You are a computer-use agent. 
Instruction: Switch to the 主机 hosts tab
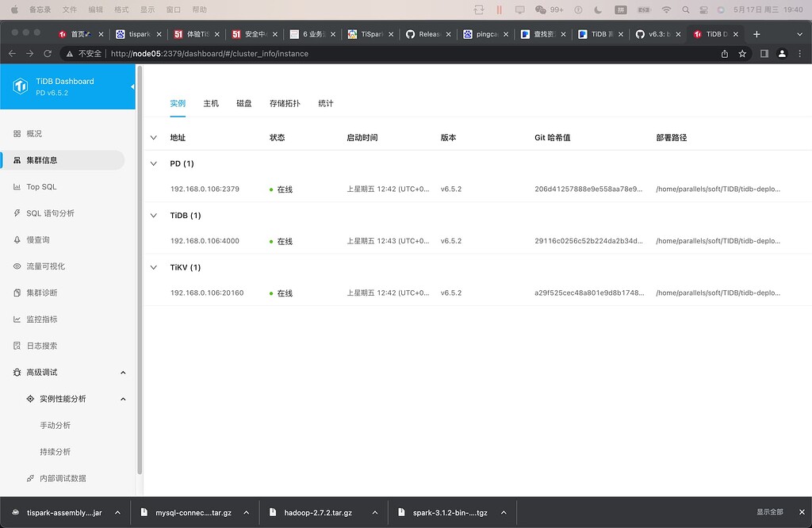[x=210, y=103]
